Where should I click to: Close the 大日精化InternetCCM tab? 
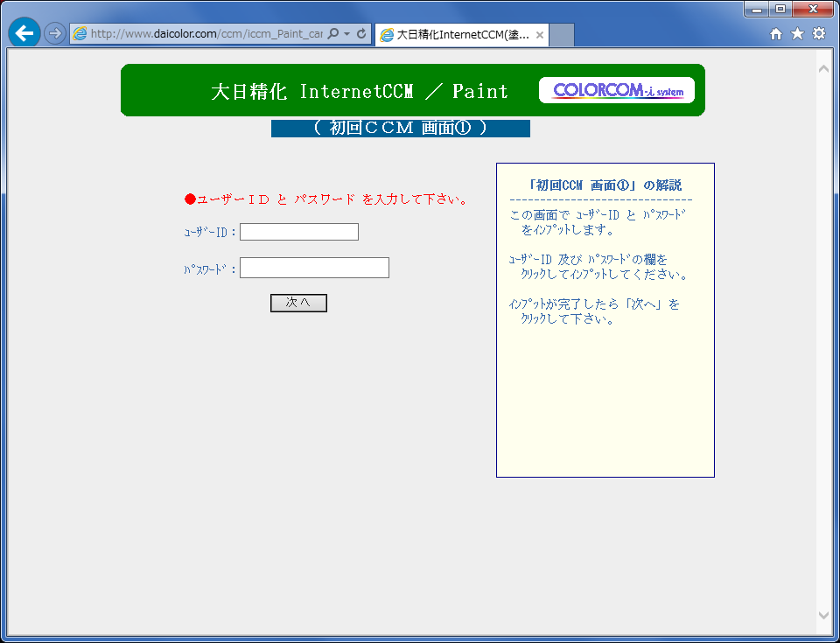(x=540, y=35)
